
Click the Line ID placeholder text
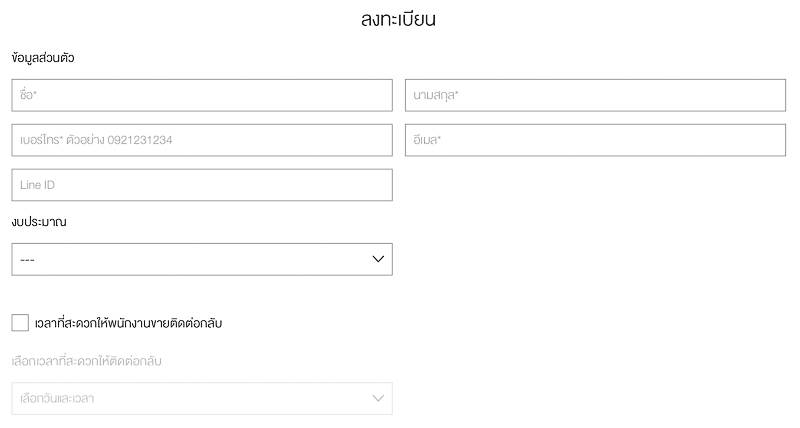pos(36,185)
